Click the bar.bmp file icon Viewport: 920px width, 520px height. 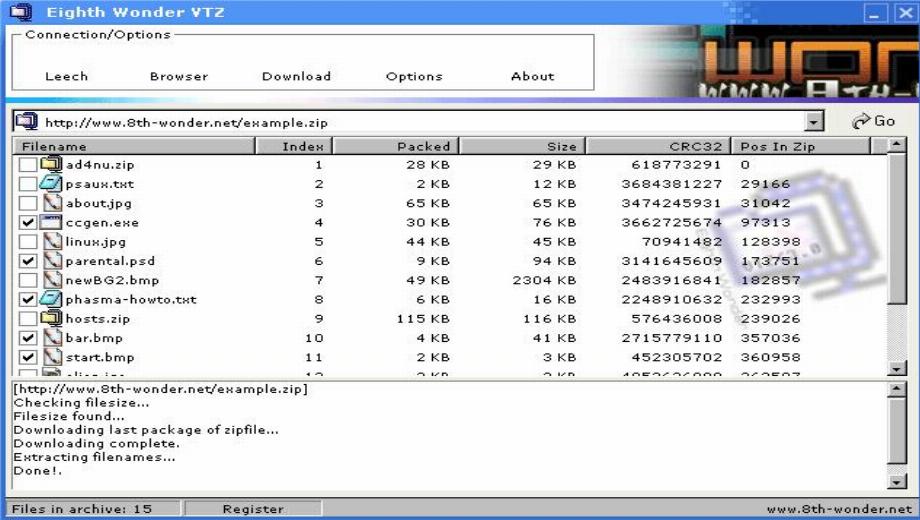coord(52,337)
